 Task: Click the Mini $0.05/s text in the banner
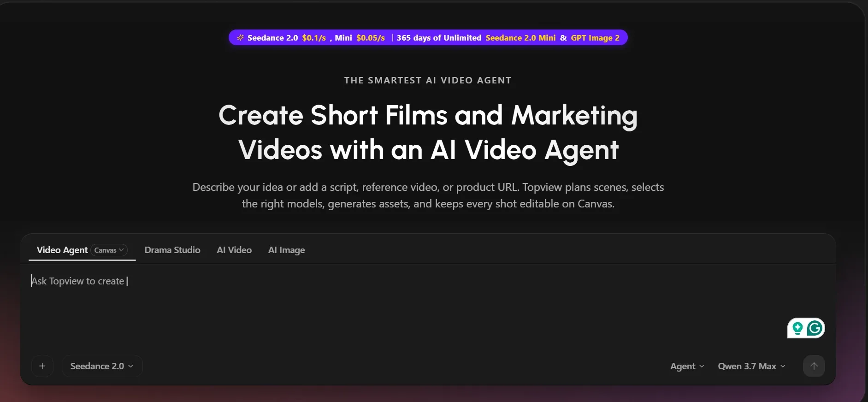pyautogui.click(x=360, y=38)
